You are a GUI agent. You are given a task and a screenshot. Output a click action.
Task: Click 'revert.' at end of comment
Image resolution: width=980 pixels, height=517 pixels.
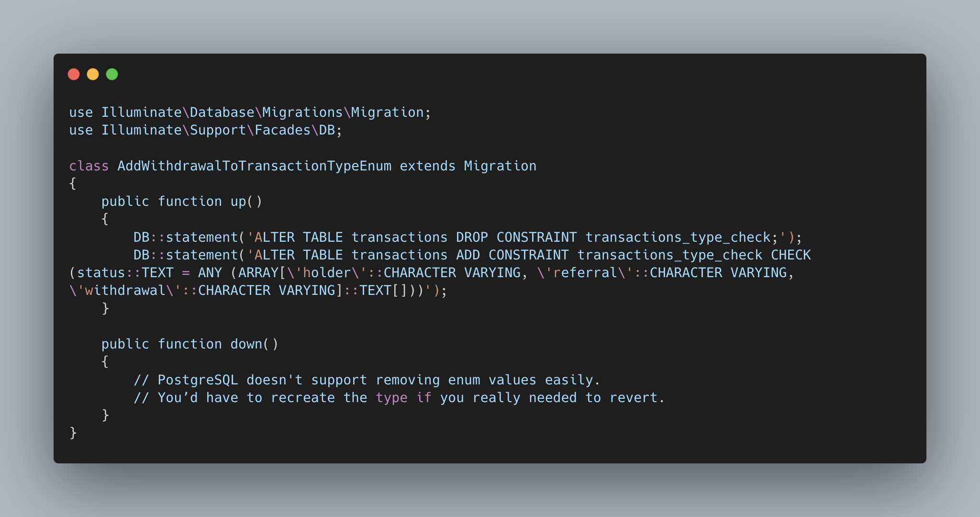click(x=637, y=398)
